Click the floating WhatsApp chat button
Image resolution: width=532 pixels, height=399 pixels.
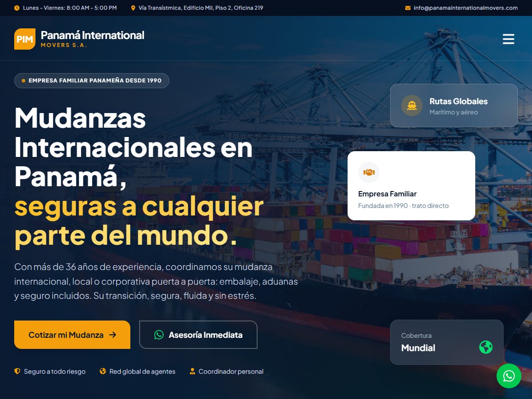[509, 376]
